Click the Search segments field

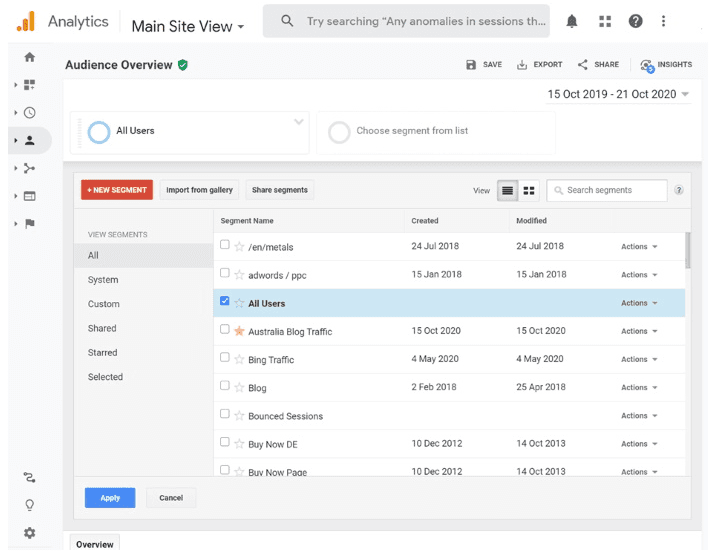point(607,190)
